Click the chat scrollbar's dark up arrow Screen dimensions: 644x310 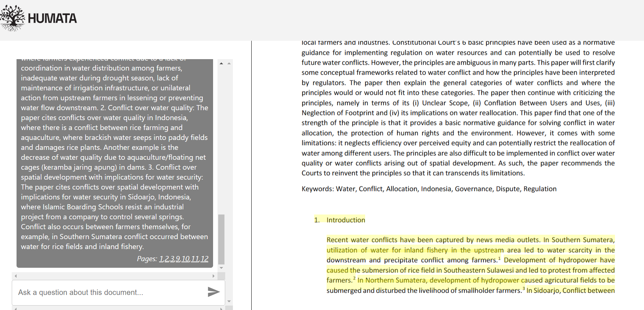click(x=221, y=64)
